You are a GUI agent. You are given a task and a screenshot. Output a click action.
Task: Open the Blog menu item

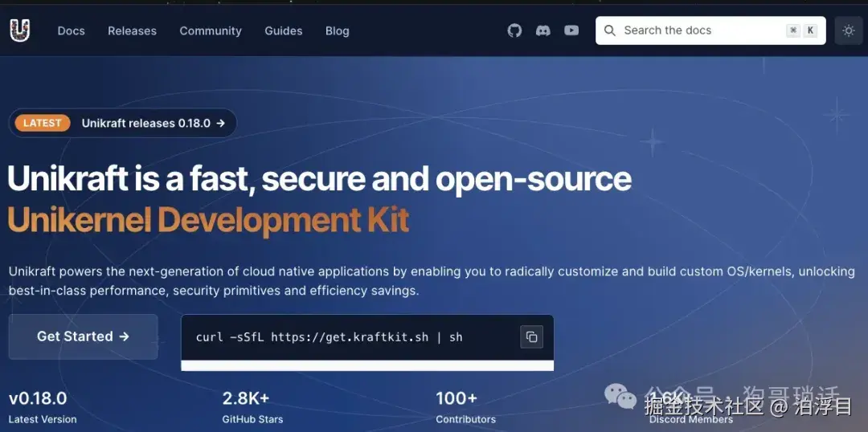tap(337, 31)
